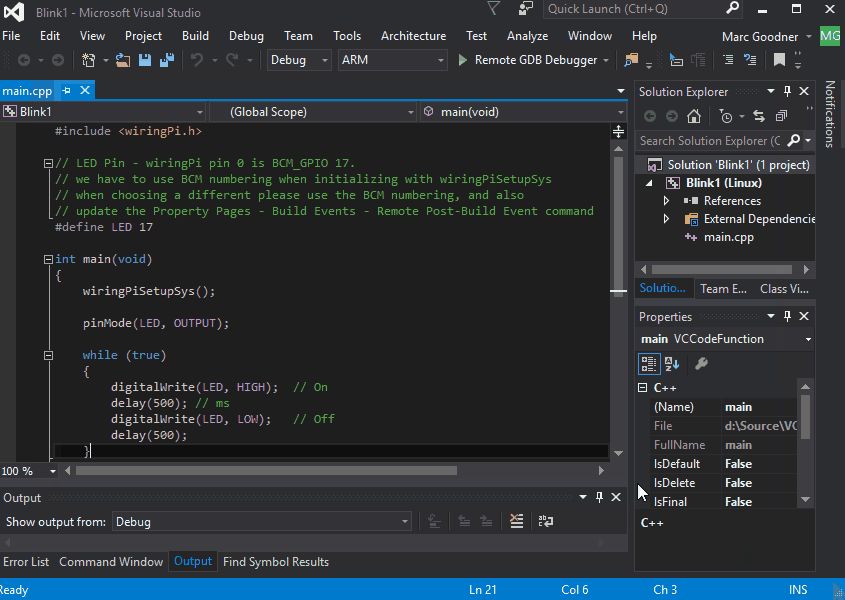Save the current file with Save icon
845x600 pixels.
[145, 60]
